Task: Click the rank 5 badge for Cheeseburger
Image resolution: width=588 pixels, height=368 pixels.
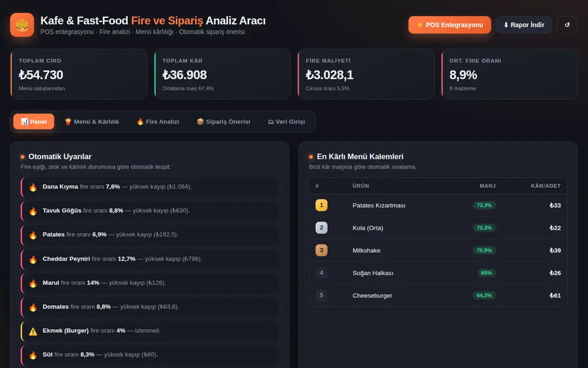Action: point(321,295)
